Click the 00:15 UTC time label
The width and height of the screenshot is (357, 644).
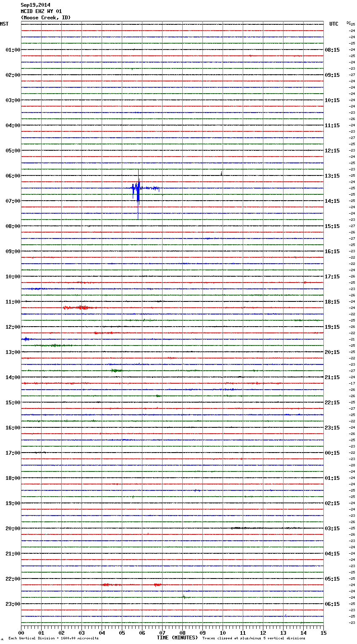click(332, 453)
